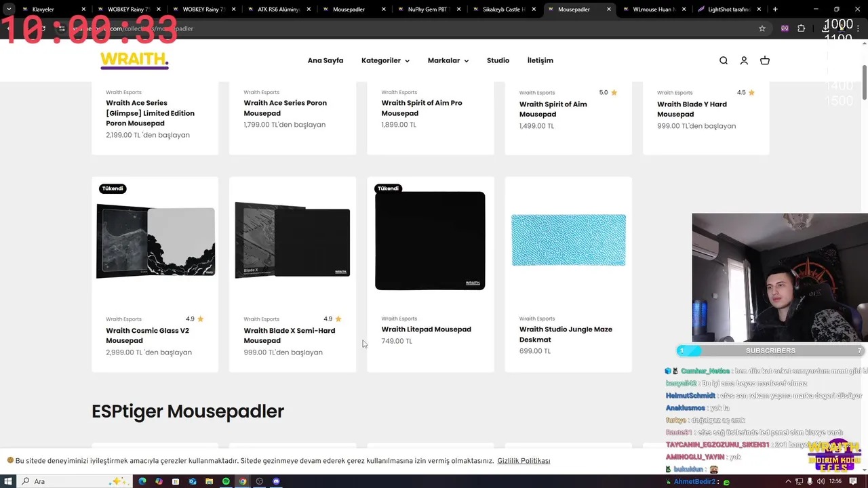Open Outlook from the taskbar

tap(193, 481)
